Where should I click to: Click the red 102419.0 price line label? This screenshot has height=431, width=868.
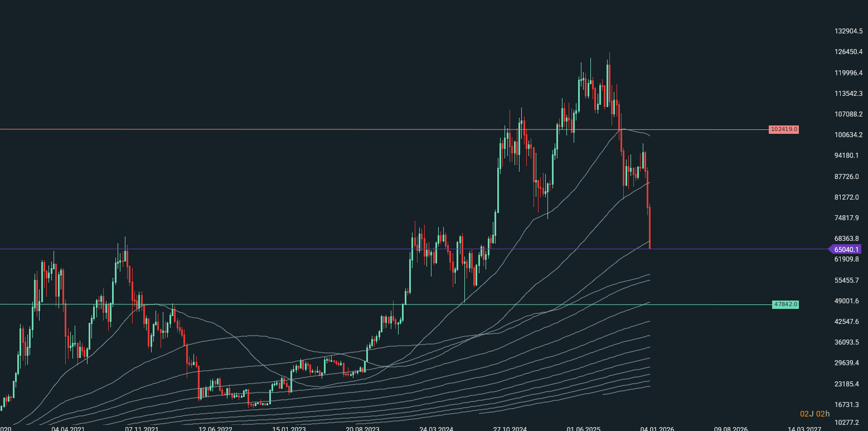coord(784,129)
